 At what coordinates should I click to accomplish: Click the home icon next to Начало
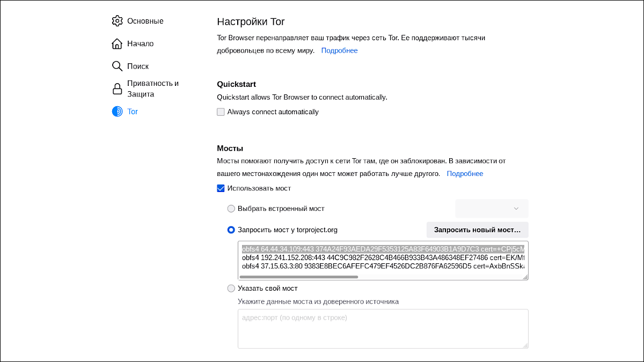[117, 43]
